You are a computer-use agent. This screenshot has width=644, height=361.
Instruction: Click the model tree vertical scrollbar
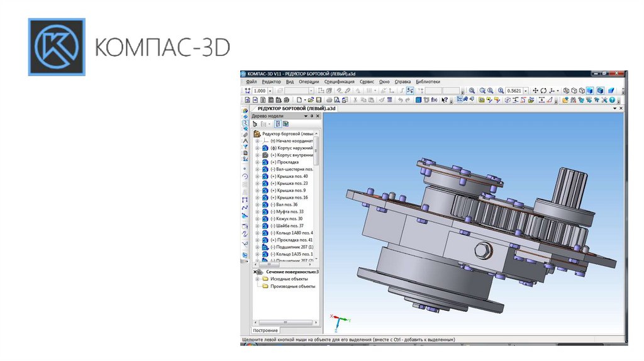pyautogui.click(x=316, y=151)
